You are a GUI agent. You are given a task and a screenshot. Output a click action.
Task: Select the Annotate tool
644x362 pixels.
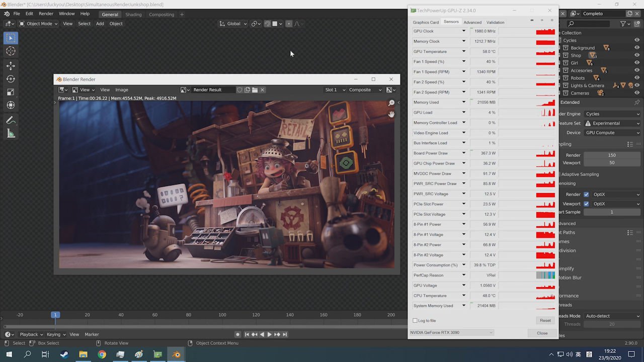tap(11, 120)
